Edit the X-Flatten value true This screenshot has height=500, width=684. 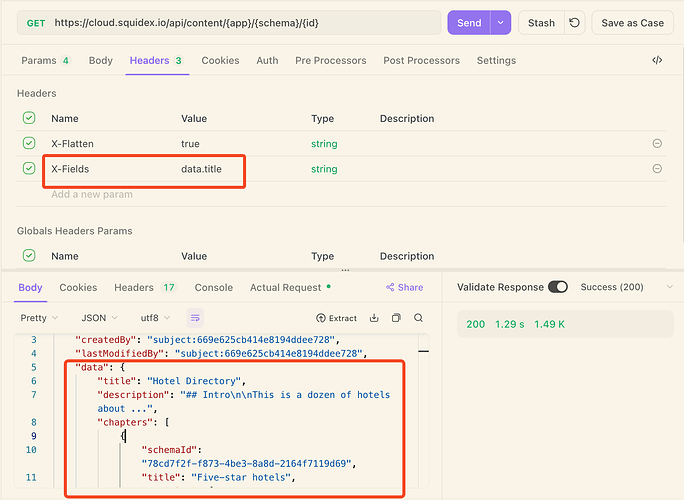pos(190,144)
